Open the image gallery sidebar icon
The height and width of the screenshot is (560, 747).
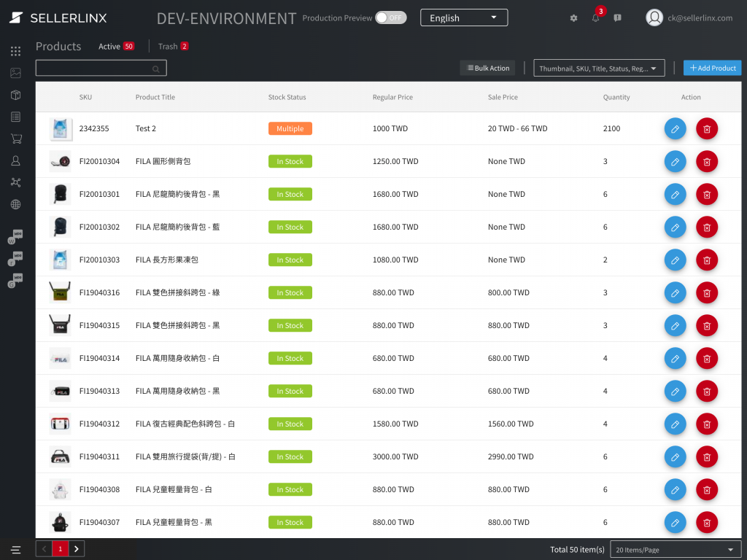coord(16,73)
